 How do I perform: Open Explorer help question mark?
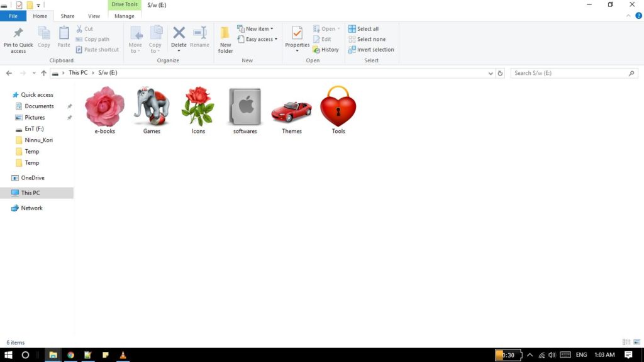point(638,16)
